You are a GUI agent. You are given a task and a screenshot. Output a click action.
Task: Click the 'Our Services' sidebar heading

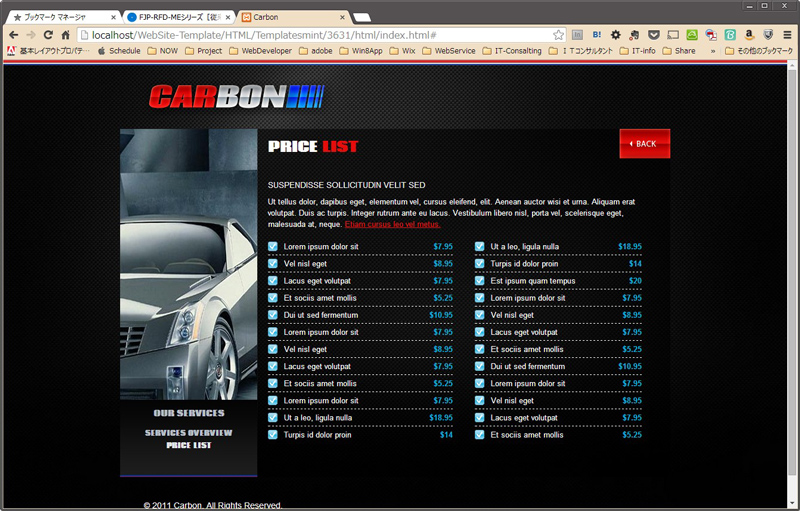click(189, 413)
